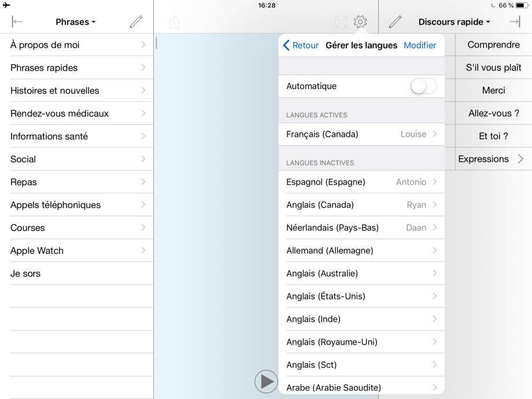Go back with the Retour button
This screenshot has height=399, width=532.
(301, 45)
